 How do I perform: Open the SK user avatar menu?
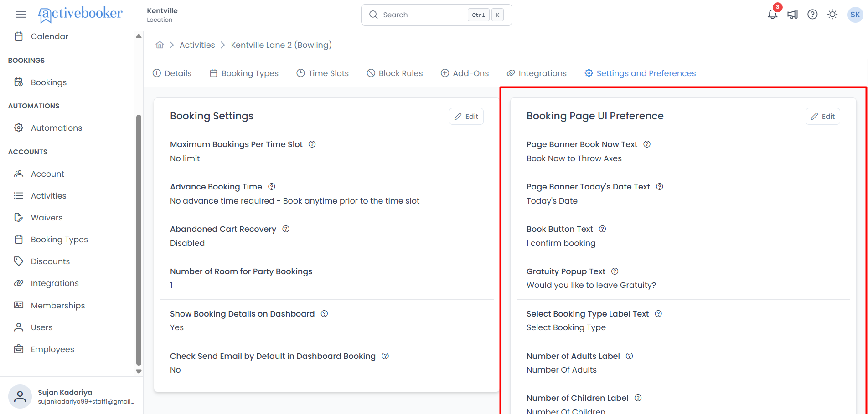click(x=855, y=15)
